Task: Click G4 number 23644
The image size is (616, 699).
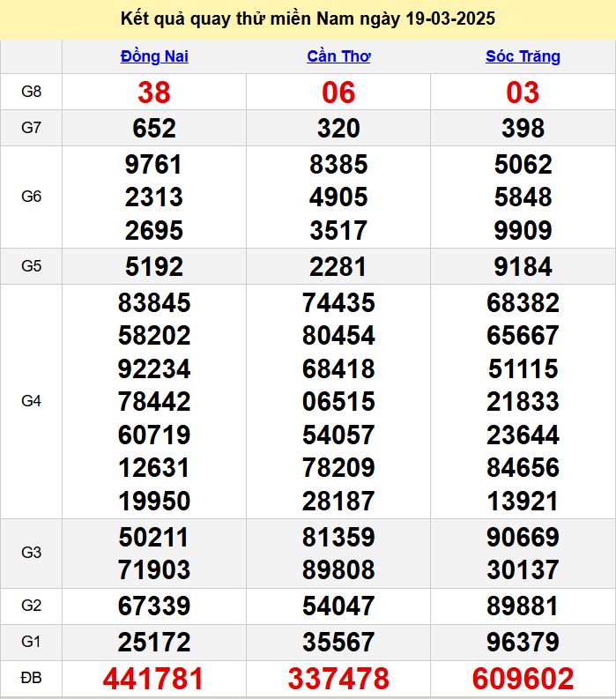Action: click(523, 435)
